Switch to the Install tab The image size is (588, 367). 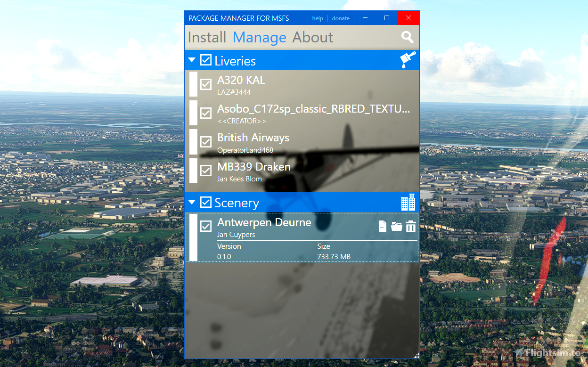(207, 37)
